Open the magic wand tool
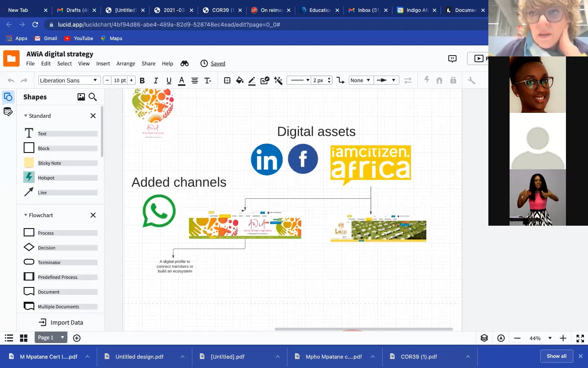 point(278,81)
